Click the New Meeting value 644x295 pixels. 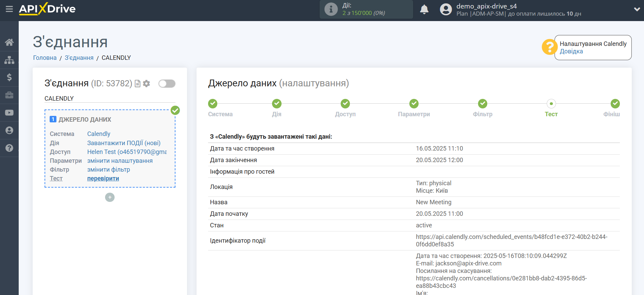point(434,202)
